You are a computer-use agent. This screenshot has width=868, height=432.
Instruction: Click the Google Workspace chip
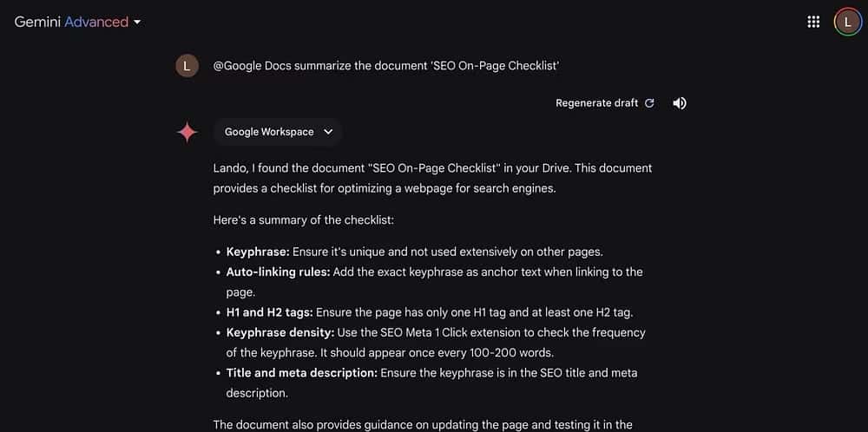tap(269, 132)
